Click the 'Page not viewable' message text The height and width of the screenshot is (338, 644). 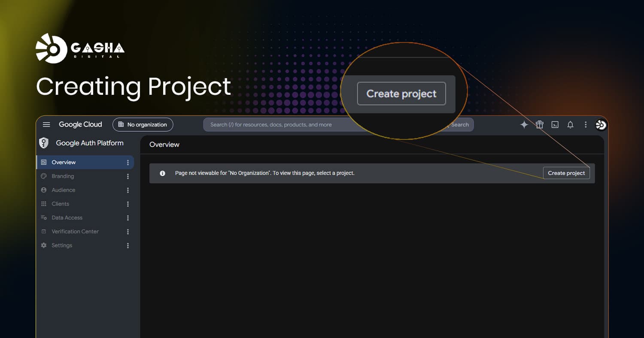[x=264, y=173]
